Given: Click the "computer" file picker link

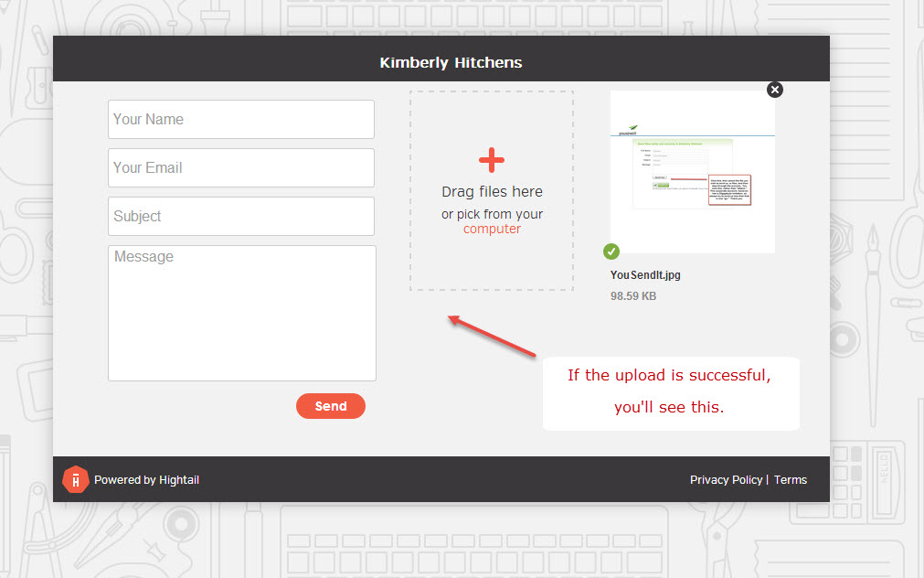Looking at the screenshot, I should pos(492,230).
